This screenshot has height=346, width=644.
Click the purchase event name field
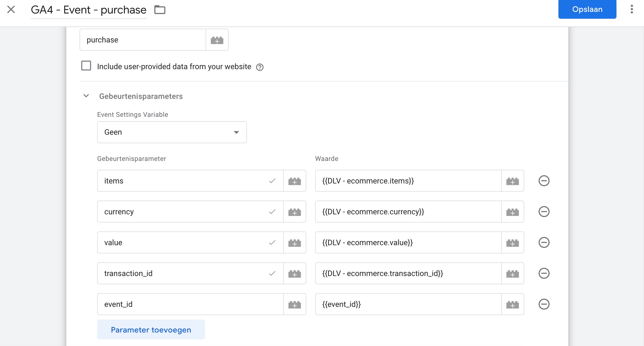(x=143, y=40)
